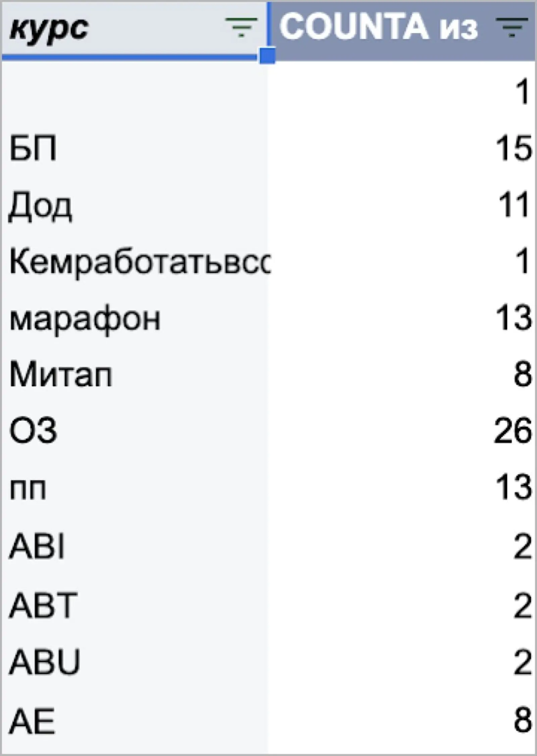This screenshot has width=537, height=756.
Task: Click the Кемработатьвсс cell
Action: coord(134,261)
